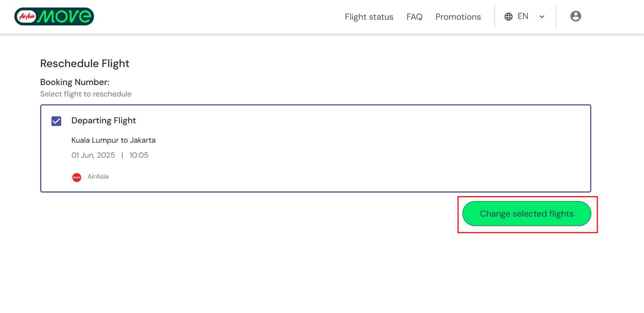Click the red AirAsia airline logo in flight card

click(x=77, y=177)
